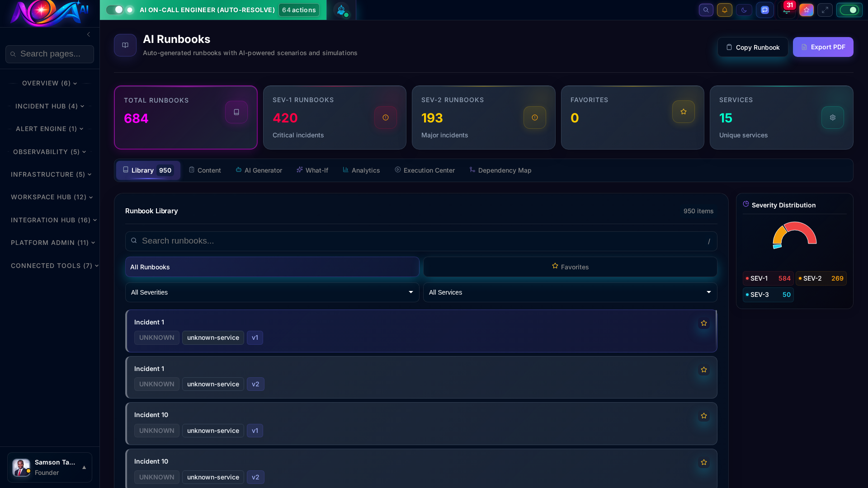
Task: Click the SEV-1 severity legend chip
Action: 768,278
